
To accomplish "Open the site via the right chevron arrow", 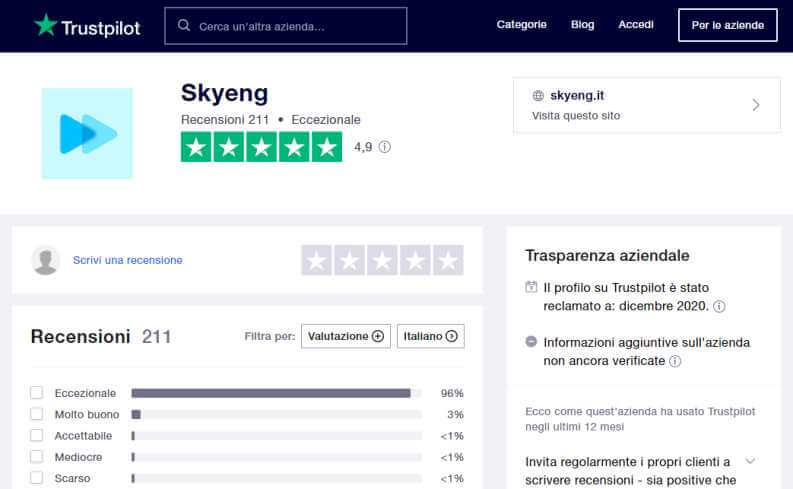I will (x=756, y=105).
